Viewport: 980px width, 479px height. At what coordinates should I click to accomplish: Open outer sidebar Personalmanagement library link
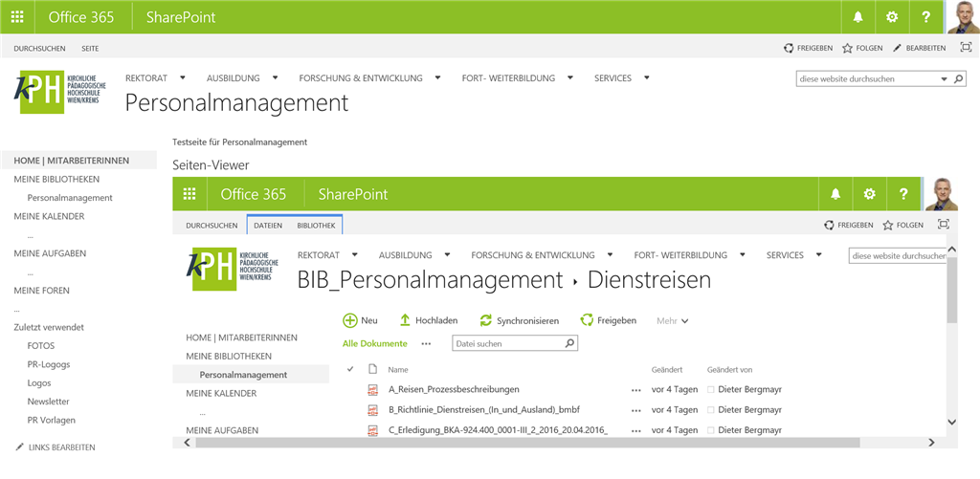point(70,197)
